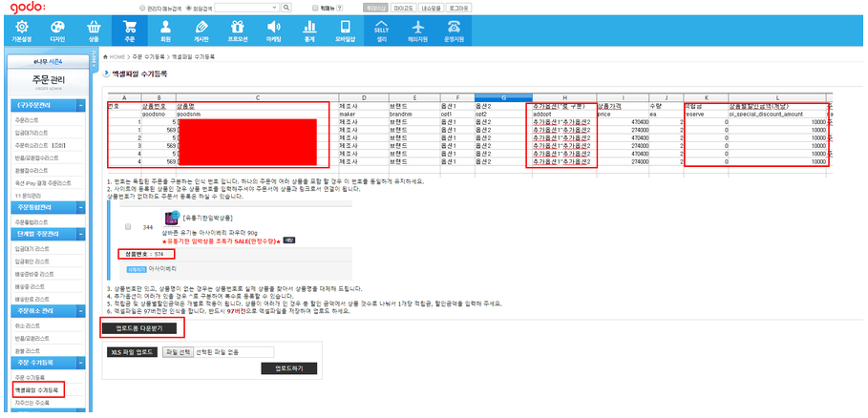This screenshot has width=868, height=418.
Task: Collapse the 주문취소 관리 sidebar section
Action: point(81,310)
